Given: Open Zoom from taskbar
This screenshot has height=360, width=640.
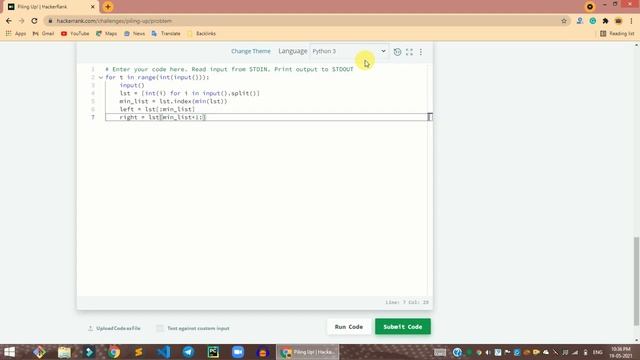Looking at the screenshot, I should pyautogui.click(x=238, y=352).
